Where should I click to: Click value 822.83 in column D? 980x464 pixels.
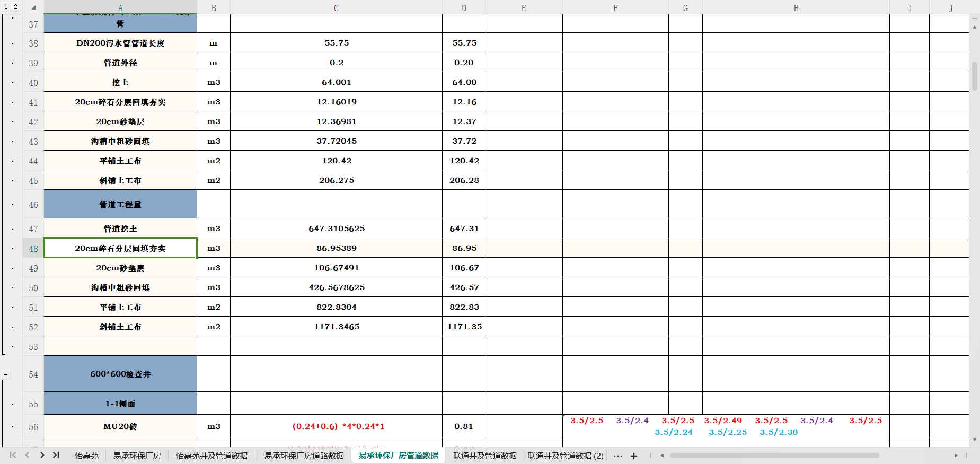pyautogui.click(x=464, y=307)
